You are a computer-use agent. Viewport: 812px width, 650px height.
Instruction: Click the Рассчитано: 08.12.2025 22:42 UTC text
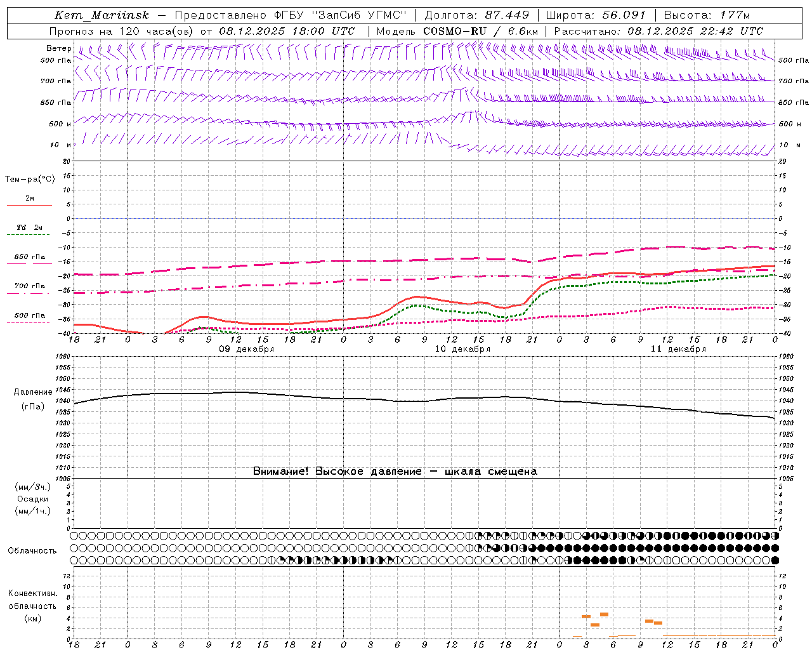tap(658, 31)
